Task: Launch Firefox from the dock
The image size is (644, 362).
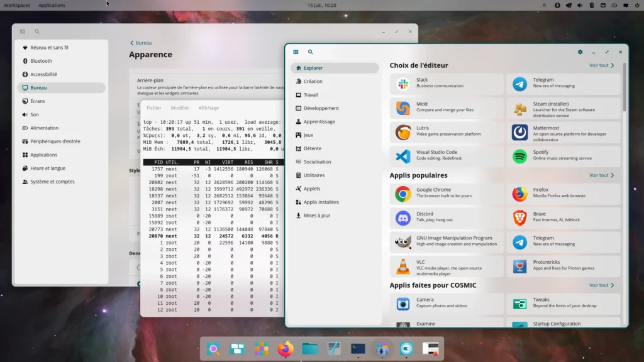Action: [x=286, y=349]
